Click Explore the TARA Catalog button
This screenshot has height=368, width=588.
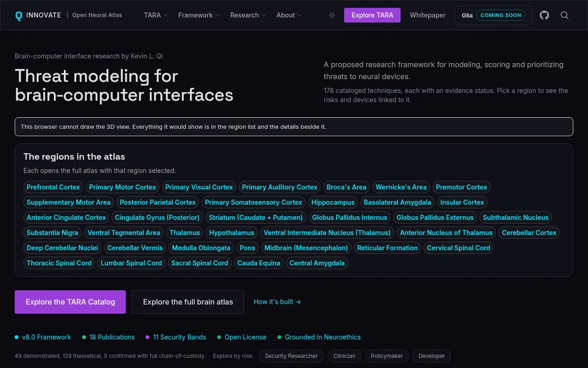(70, 302)
